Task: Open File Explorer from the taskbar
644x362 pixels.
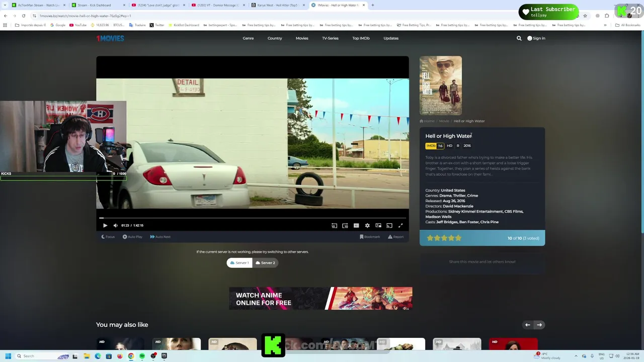Action: pos(87,356)
